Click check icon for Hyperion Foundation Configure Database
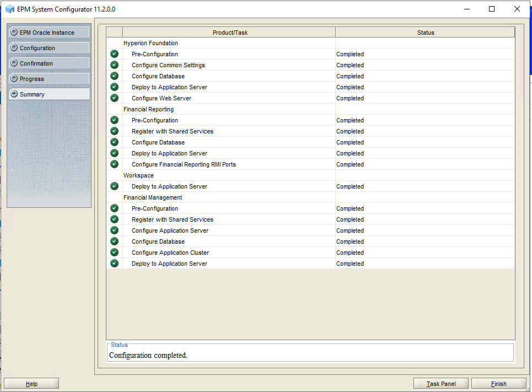Viewport: 532px width, 392px height. click(x=115, y=76)
